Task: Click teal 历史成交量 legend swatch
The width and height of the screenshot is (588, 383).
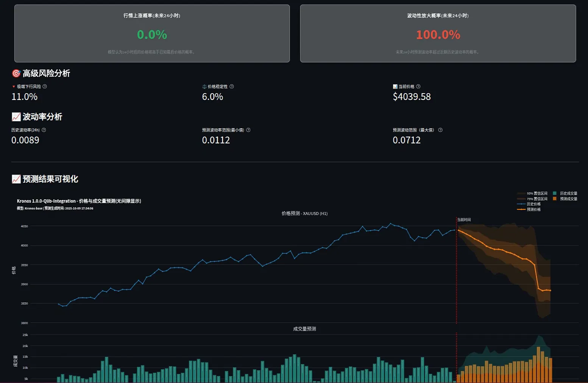Action: tap(555, 194)
